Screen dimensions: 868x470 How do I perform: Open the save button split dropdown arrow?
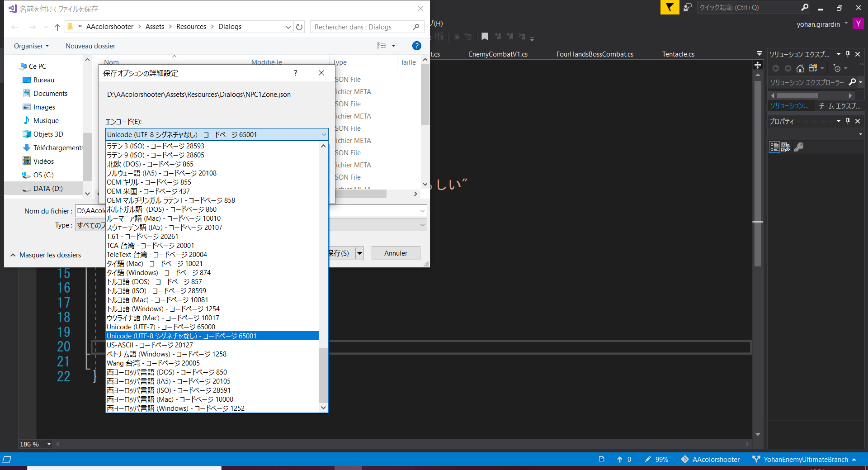coord(360,253)
